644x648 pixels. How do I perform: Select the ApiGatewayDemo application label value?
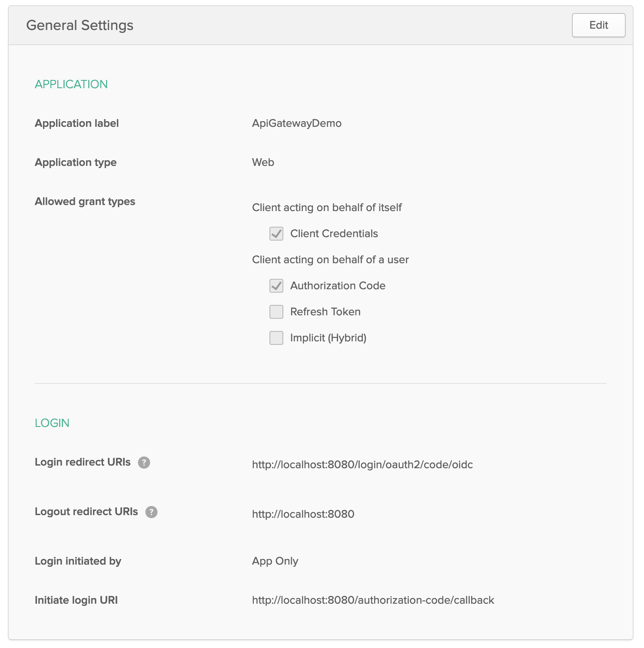297,123
